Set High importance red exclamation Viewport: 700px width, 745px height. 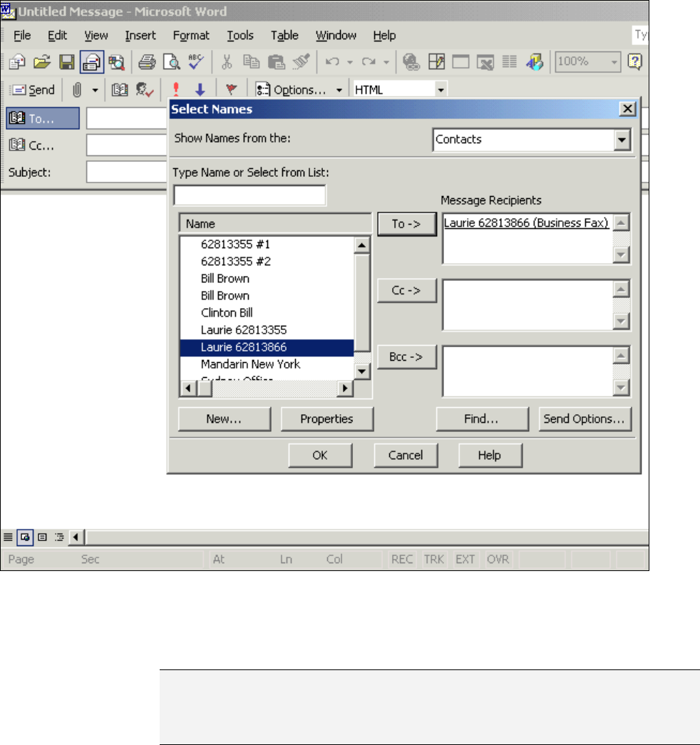coord(176,90)
